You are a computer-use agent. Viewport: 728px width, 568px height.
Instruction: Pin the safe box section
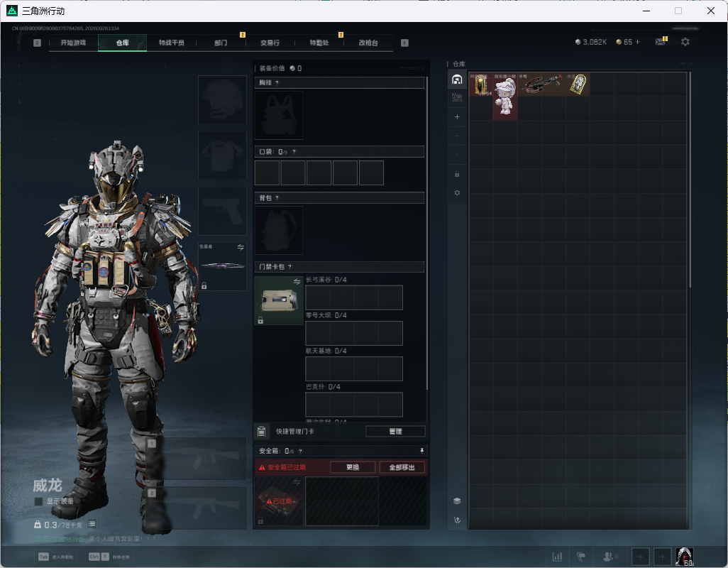(421, 451)
